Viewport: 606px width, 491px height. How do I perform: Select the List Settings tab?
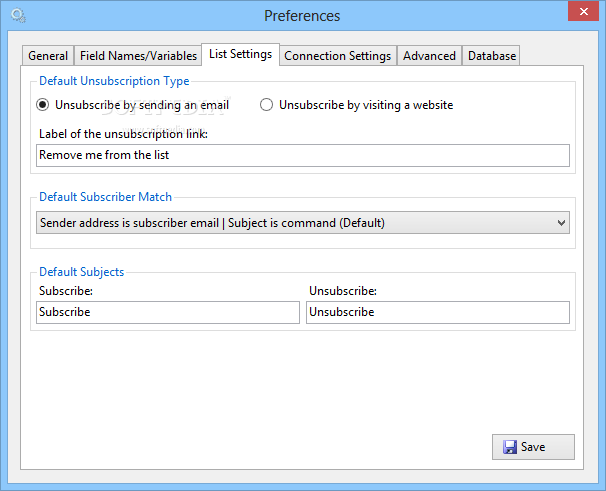[240, 54]
